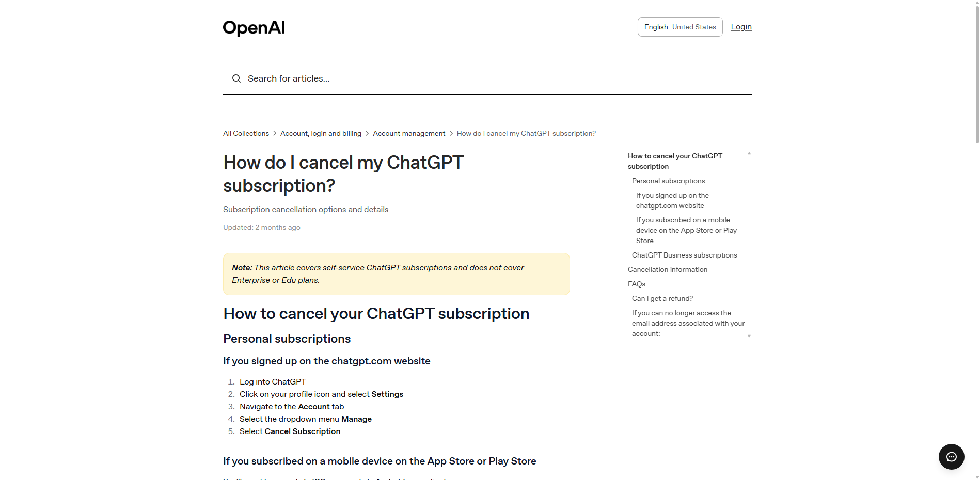Click the search magnifier icon
The height and width of the screenshot is (480, 980).
(236, 78)
